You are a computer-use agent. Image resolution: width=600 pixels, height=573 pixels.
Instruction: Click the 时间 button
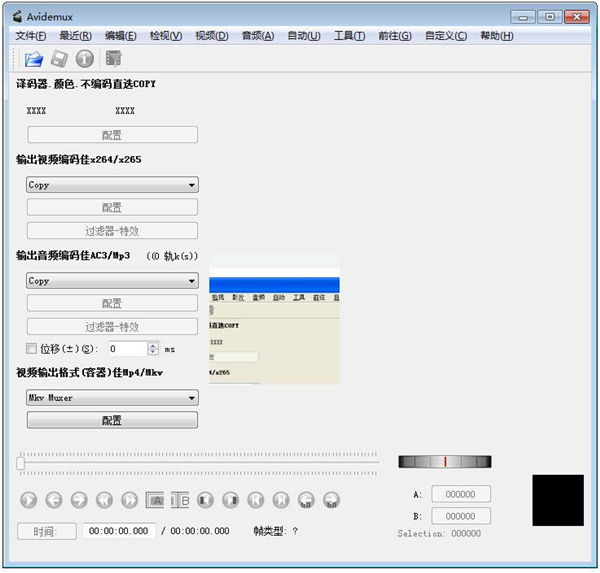pos(47,531)
